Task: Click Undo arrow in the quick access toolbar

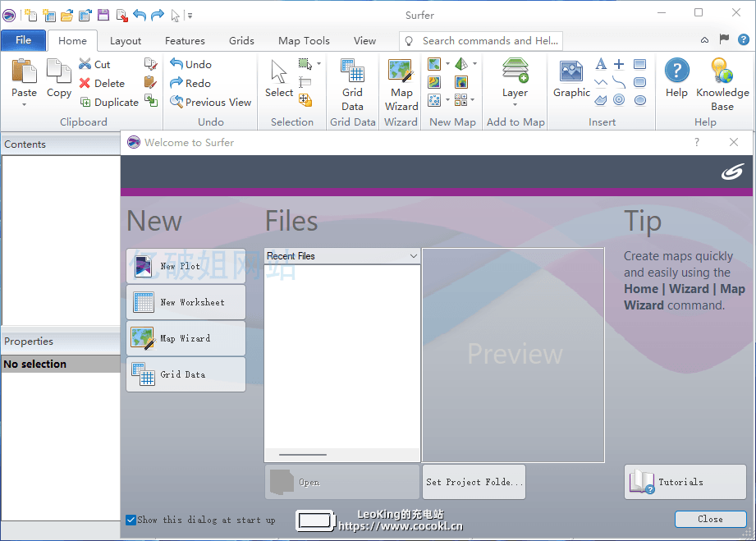Action: pyautogui.click(x=140, y=16)
